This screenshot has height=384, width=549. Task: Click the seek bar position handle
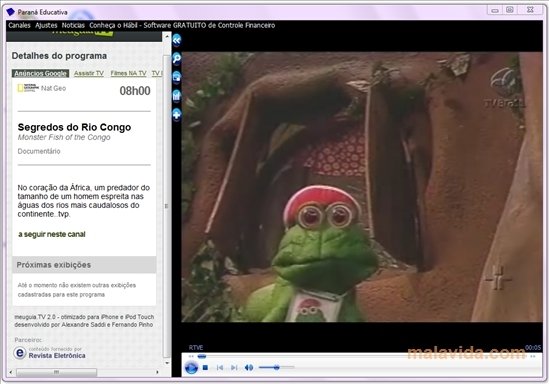202,356
